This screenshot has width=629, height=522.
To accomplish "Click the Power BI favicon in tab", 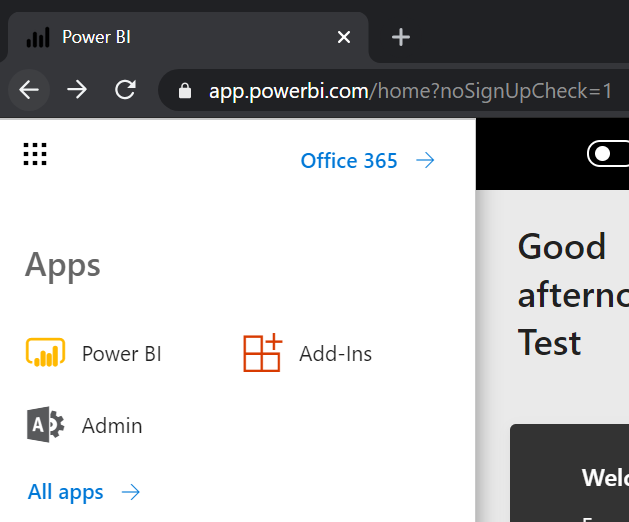I will coord(38,37).
